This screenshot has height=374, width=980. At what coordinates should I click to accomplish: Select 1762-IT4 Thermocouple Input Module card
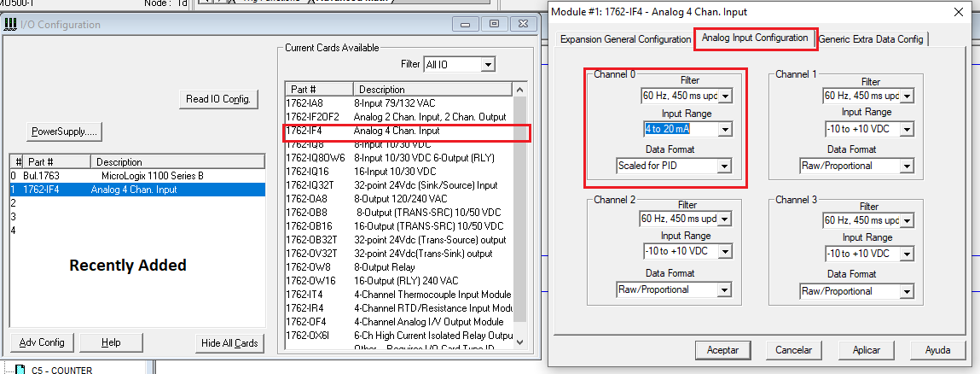click(399, 295)
